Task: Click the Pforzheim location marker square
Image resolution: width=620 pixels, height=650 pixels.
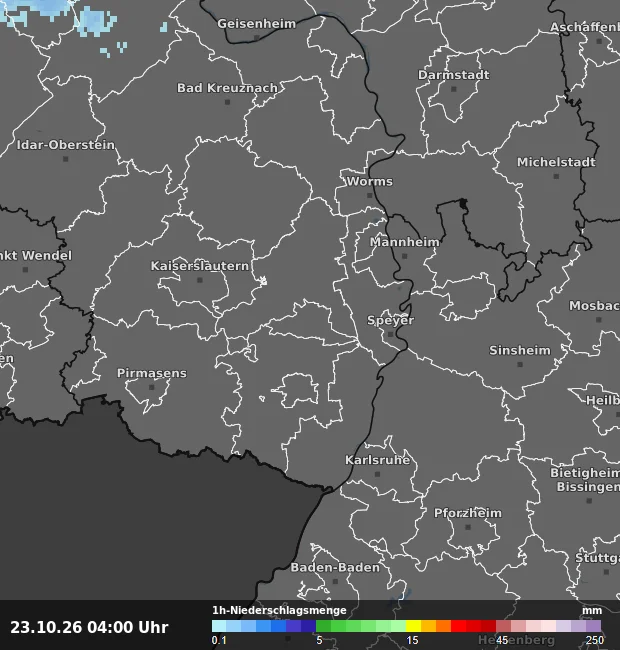Action: click(x=468, y=527)
